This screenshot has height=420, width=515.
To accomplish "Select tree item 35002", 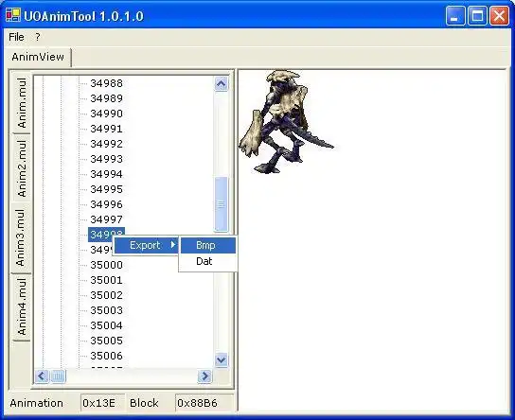I will (x=106, y=295).
